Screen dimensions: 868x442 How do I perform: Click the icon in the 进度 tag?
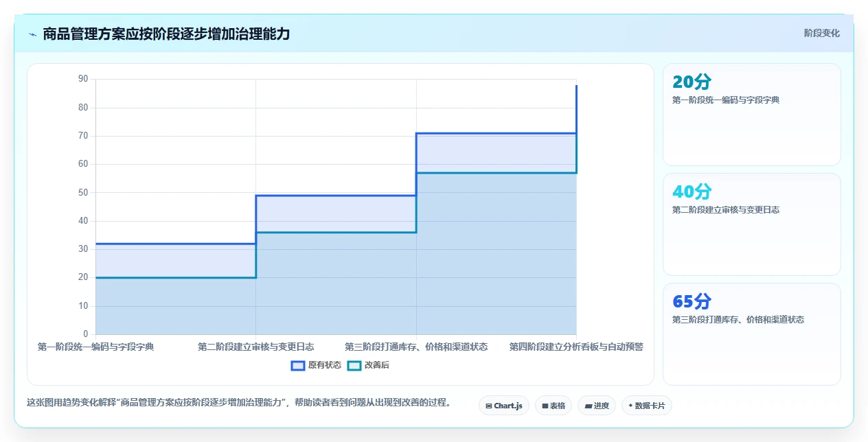pyautogui.click(x=588, y=406)
